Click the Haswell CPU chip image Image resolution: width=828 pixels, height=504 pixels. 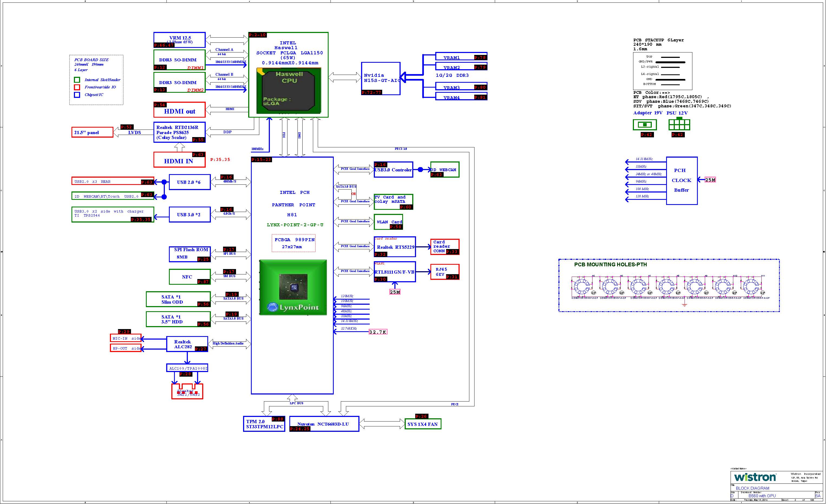point(289,91)
